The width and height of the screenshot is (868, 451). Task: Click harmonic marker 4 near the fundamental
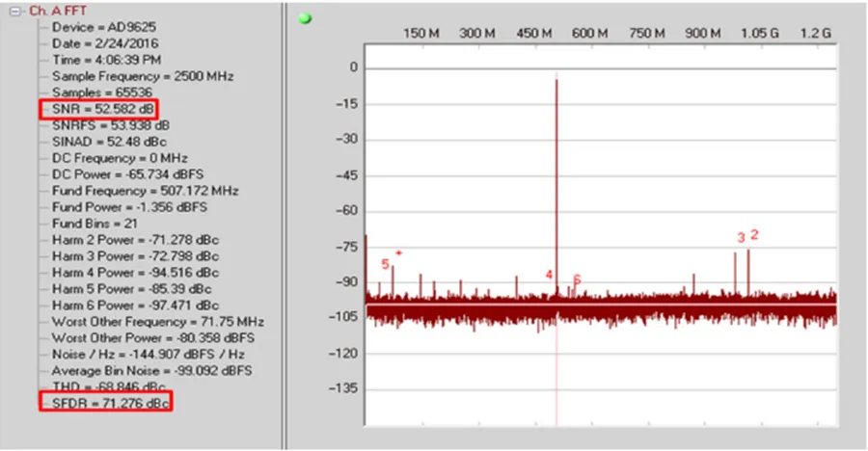(x=549, y=275)
